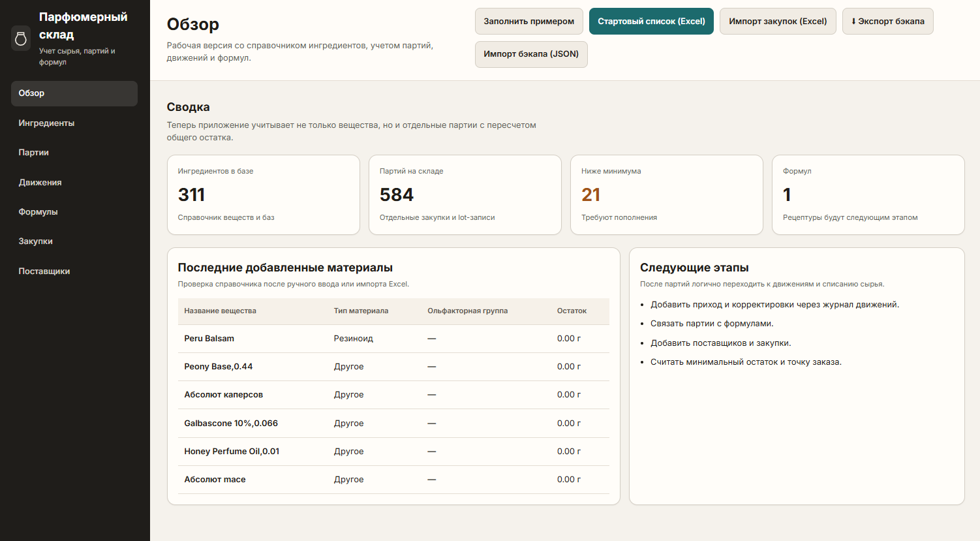Screen dimensions: 980x541
Task: Click Импорт закупок (Excel) button
Action: pyautogui.click(x=777, y=22)
